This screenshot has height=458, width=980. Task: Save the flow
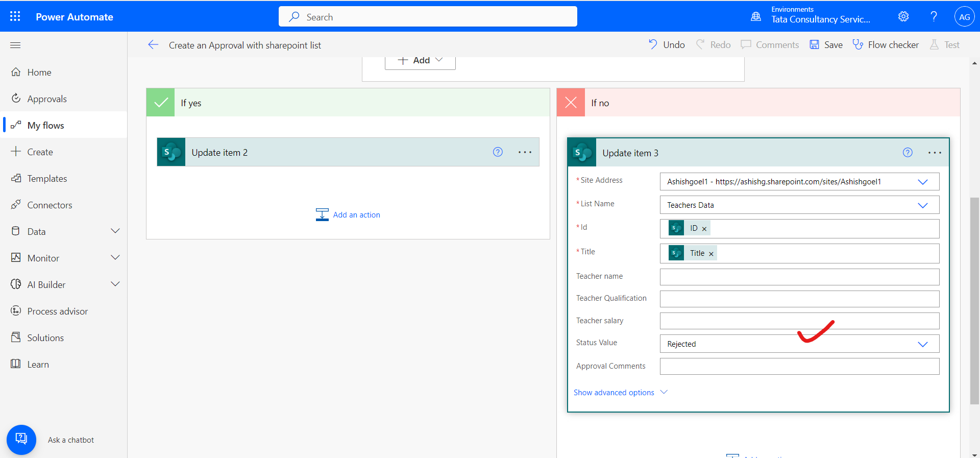pyautogui.click(x=826, y=45)
